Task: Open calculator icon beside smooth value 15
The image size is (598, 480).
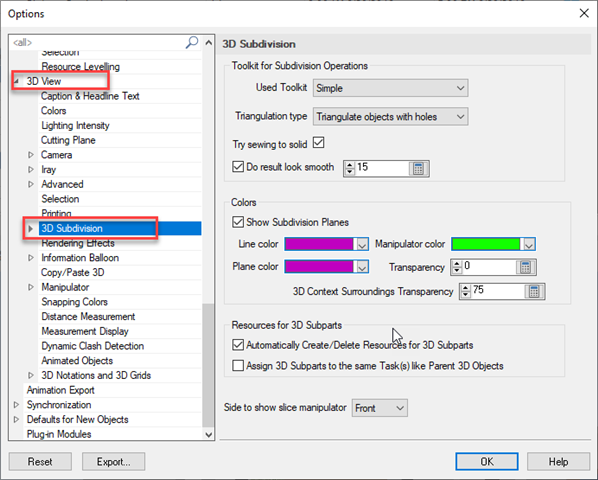Action: tap(418, 169)
